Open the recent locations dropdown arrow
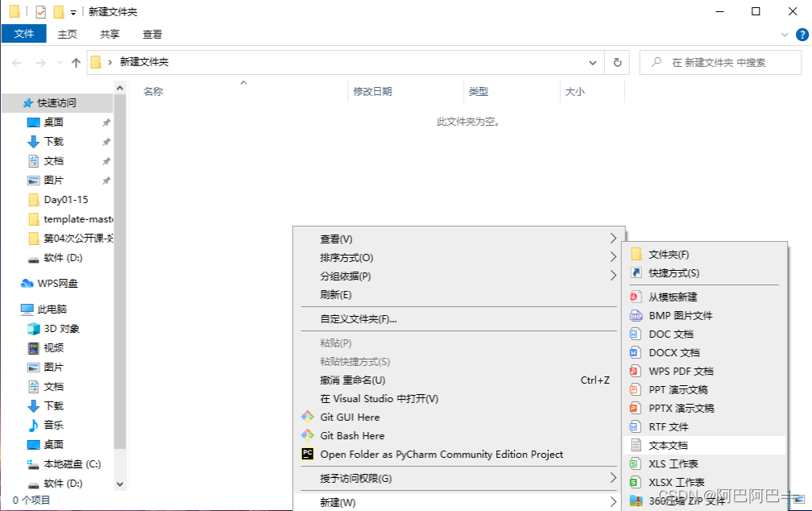Image resolution: width=812 pixels, height=511 pixels. pos(60,63)
